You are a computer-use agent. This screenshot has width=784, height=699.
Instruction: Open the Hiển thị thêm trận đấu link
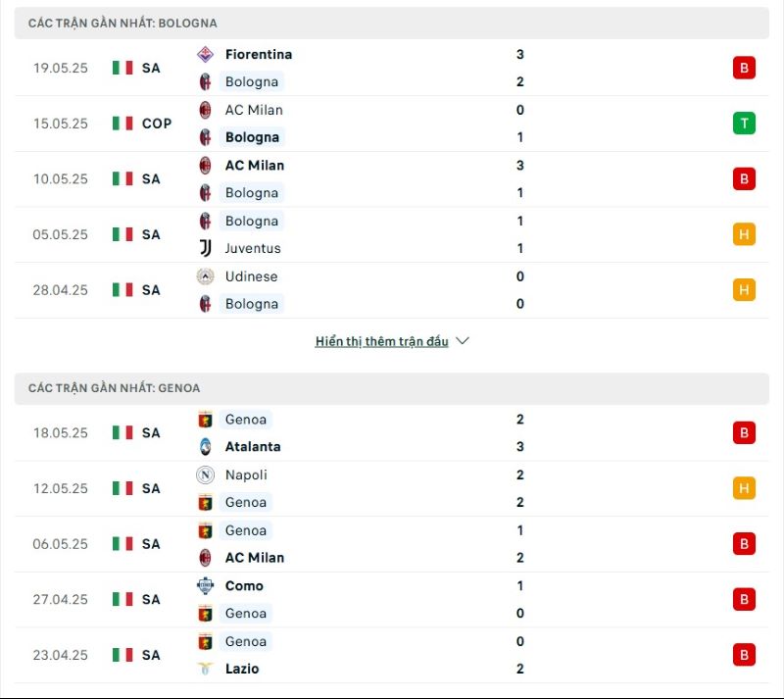tap(381, 341)
